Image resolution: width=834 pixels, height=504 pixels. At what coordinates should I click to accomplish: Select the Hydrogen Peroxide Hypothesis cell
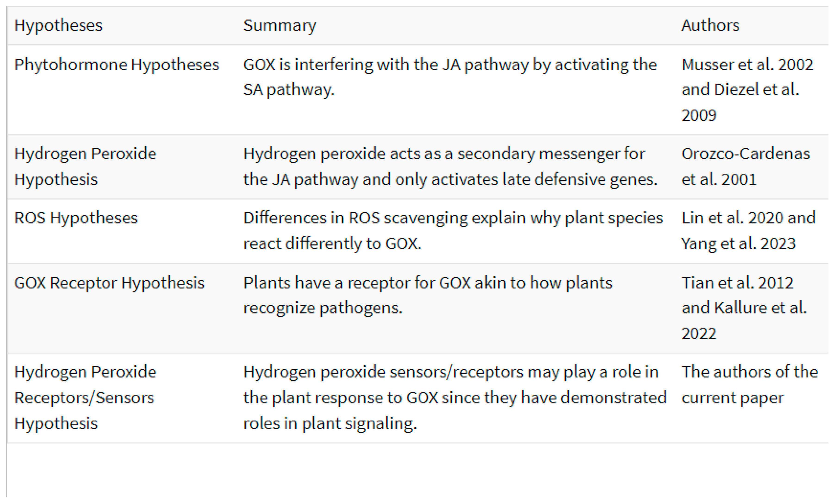85,166
